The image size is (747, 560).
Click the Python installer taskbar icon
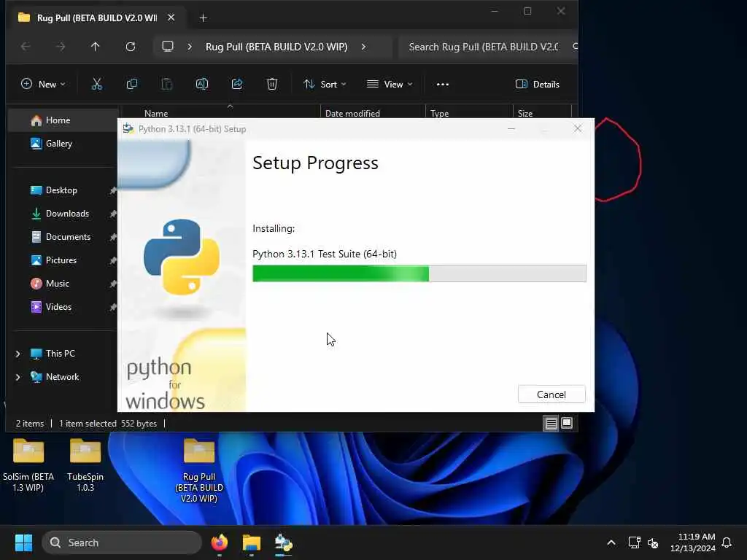(284, 542)
